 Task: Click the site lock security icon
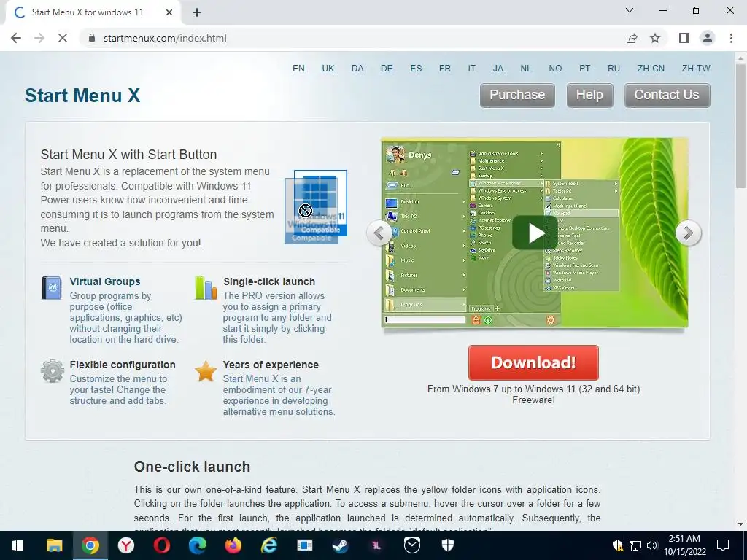click(x=92, y=38)
